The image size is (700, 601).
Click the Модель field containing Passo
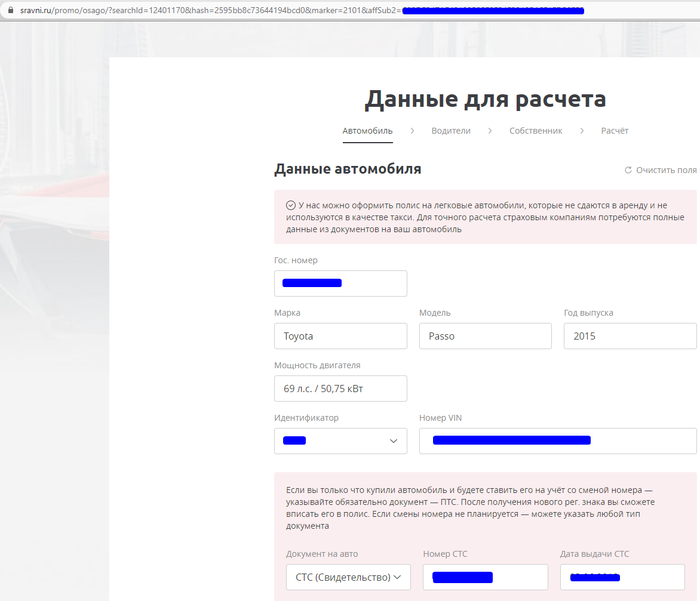[x=485, y=336]
